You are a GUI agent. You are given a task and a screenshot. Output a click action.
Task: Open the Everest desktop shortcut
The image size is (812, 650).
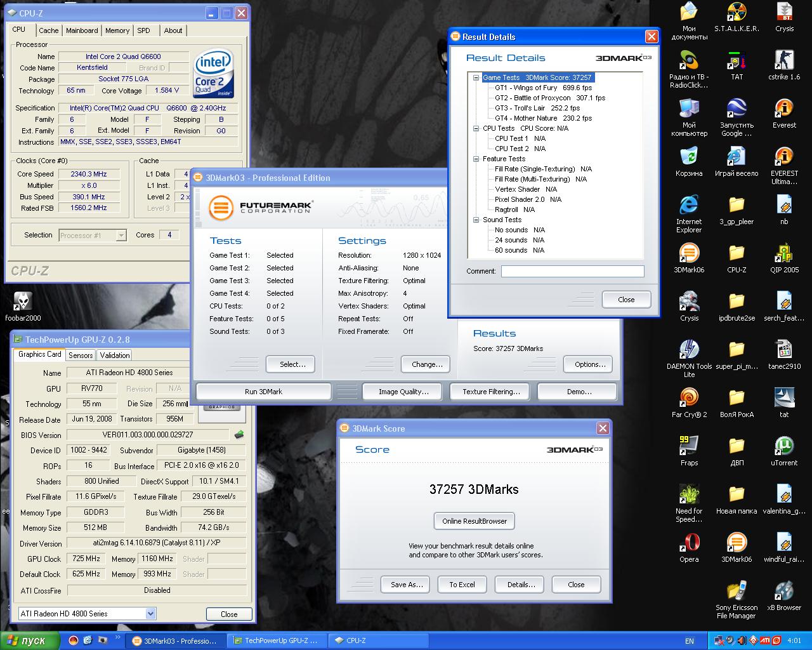click(784, 114)
